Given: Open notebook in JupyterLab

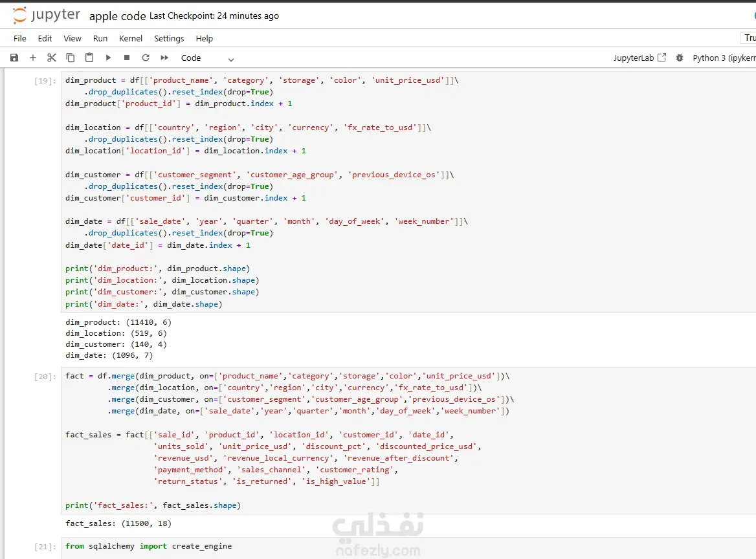Looking at the screenshot, I should (639, 58).
